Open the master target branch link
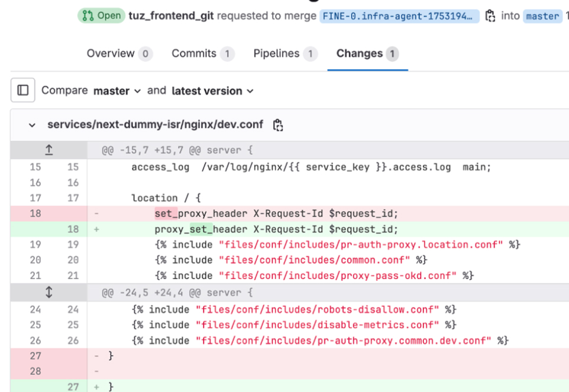 pos(542,16)
